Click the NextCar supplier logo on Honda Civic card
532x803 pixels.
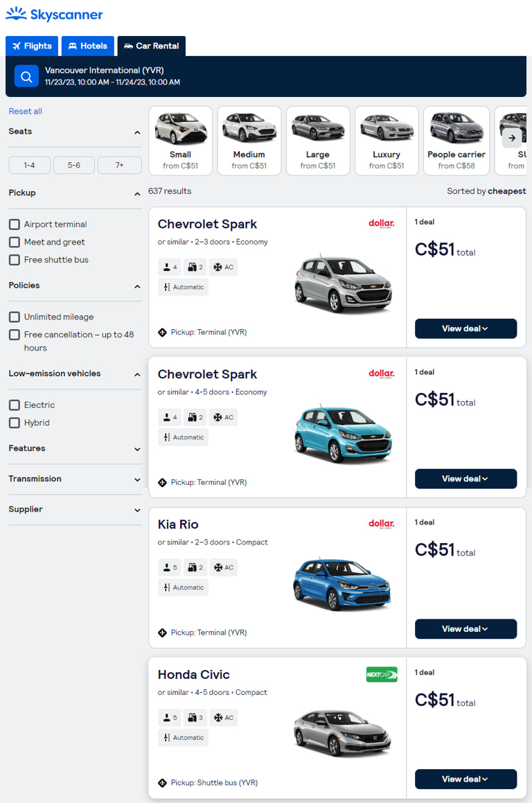pos(382,674)
